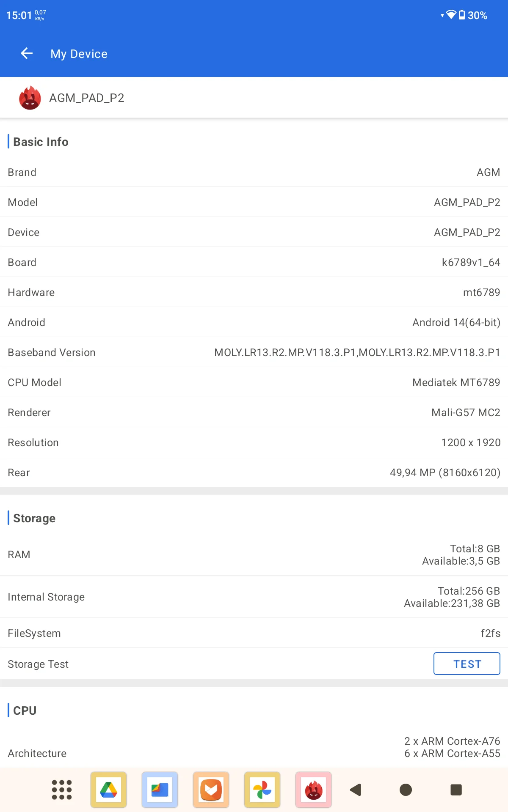
Task: Tap the AnTuTu flame logo beside AGM_PAD_P2
Action: (x=30, y=98)
